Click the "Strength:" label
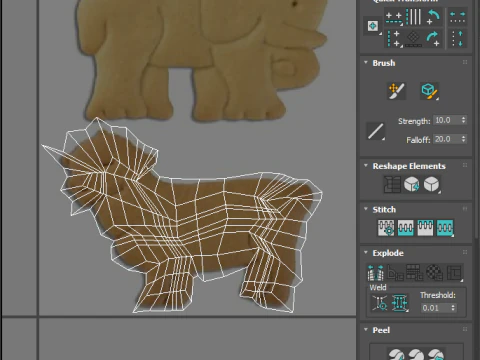The height and width of the screenshot is (360, 480). pyautogui.click(x=414, y=121)
